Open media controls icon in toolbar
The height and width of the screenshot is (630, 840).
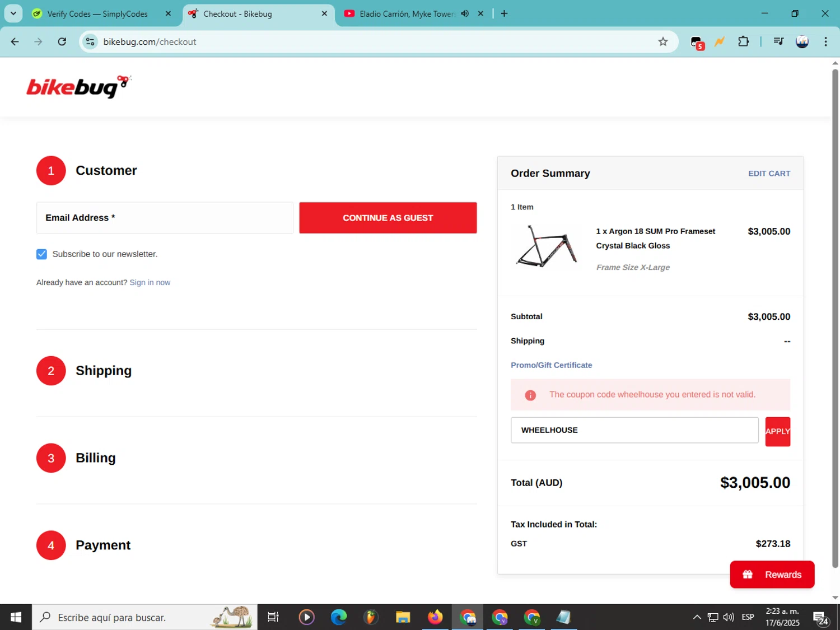pos(778,41)
